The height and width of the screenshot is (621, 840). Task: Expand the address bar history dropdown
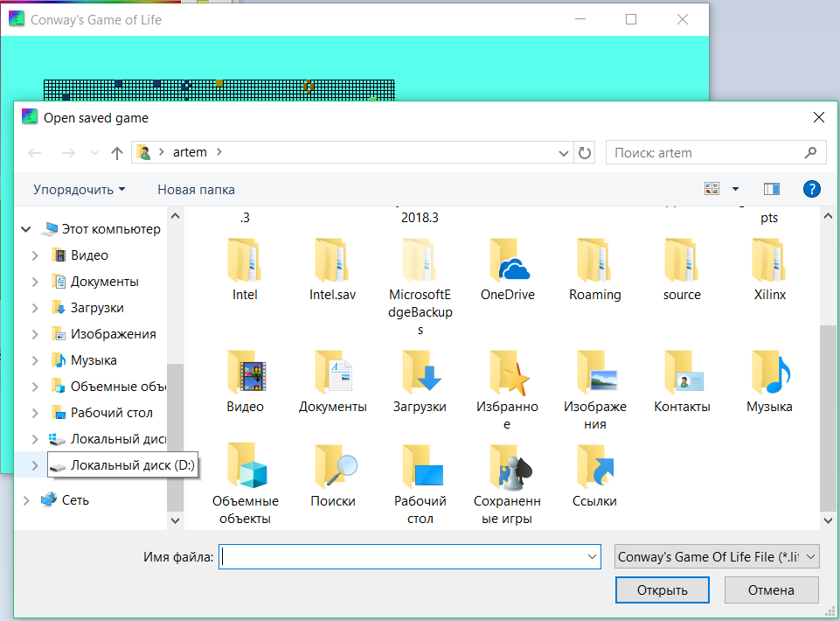563,153
